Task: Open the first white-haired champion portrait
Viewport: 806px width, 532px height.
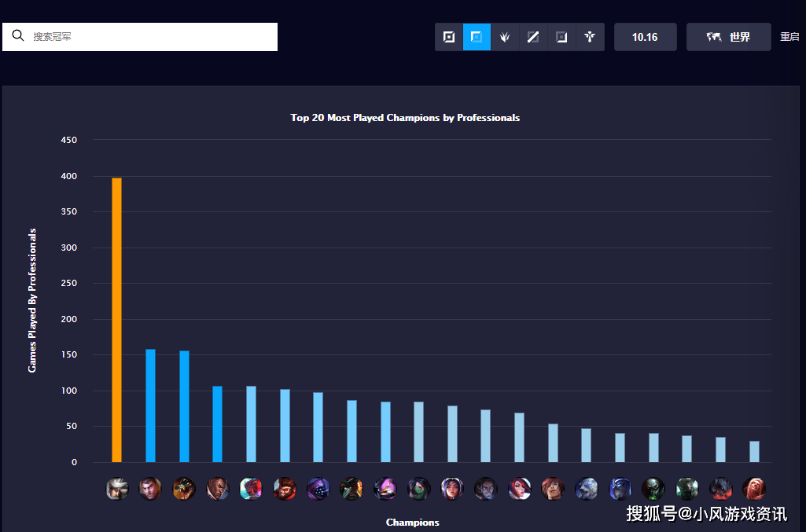Action: click(117, 489)
